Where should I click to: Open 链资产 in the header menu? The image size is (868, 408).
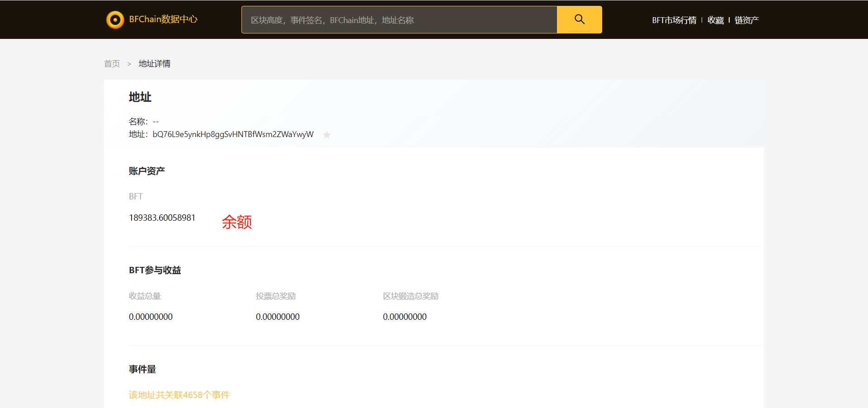tap(747, 20)
